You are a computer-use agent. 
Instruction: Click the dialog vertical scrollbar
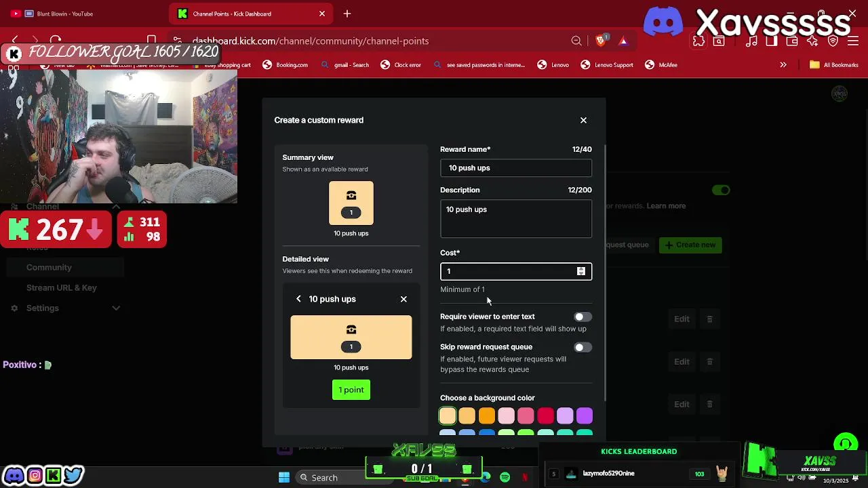coord(604,273)
